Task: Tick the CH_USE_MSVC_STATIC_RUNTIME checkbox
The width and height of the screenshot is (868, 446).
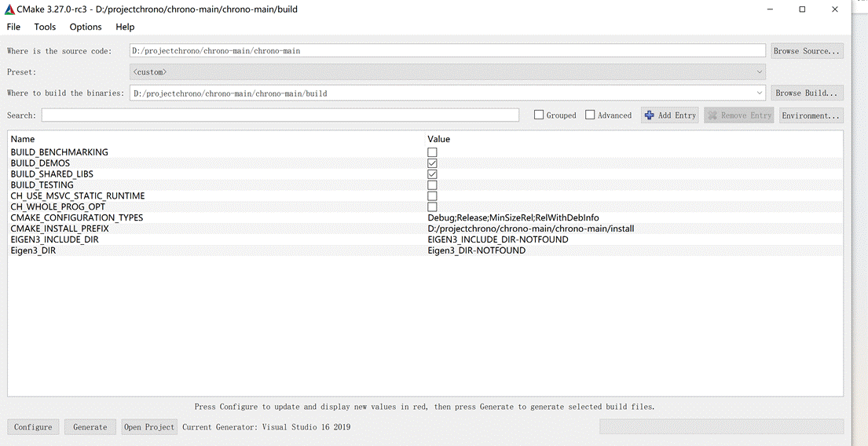Action: (432, 196)
